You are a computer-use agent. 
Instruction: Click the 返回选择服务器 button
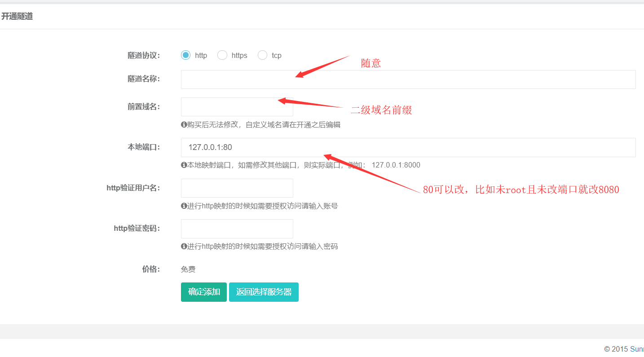point(264,292)
